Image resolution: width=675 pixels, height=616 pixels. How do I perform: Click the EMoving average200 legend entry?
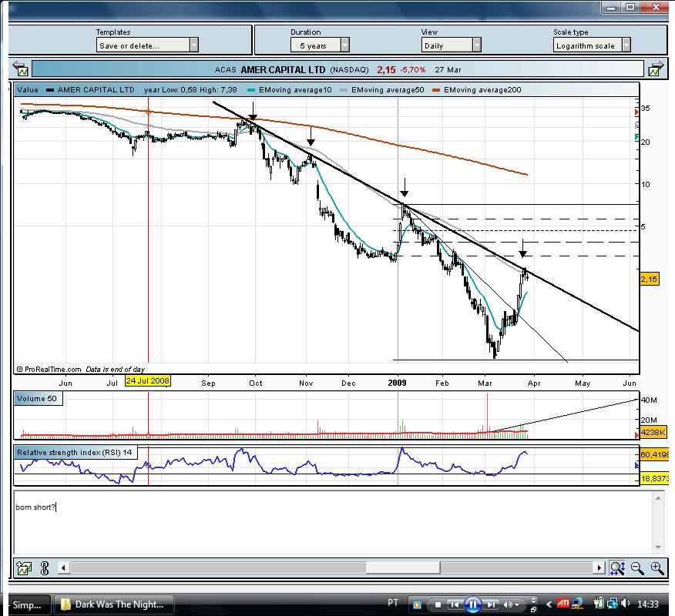pos(477,89)
